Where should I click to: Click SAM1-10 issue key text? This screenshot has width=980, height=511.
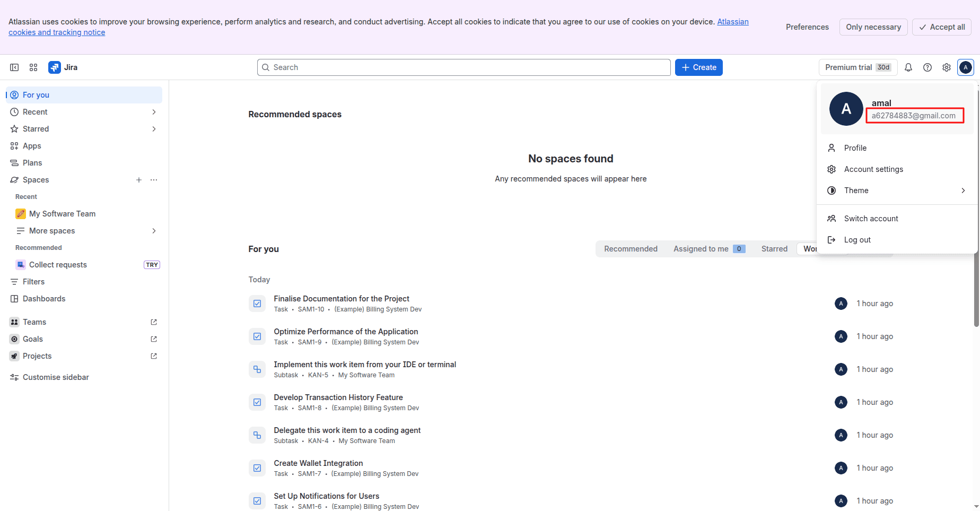tap(311, 309)
